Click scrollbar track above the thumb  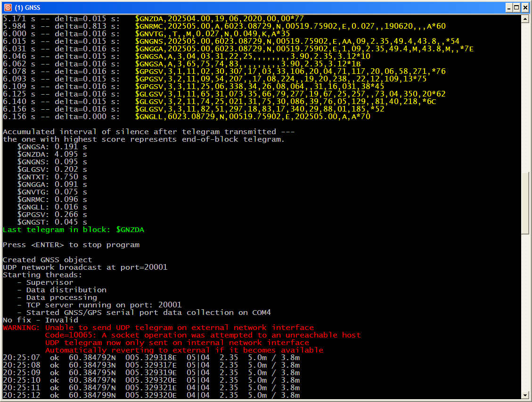point(525,94)
